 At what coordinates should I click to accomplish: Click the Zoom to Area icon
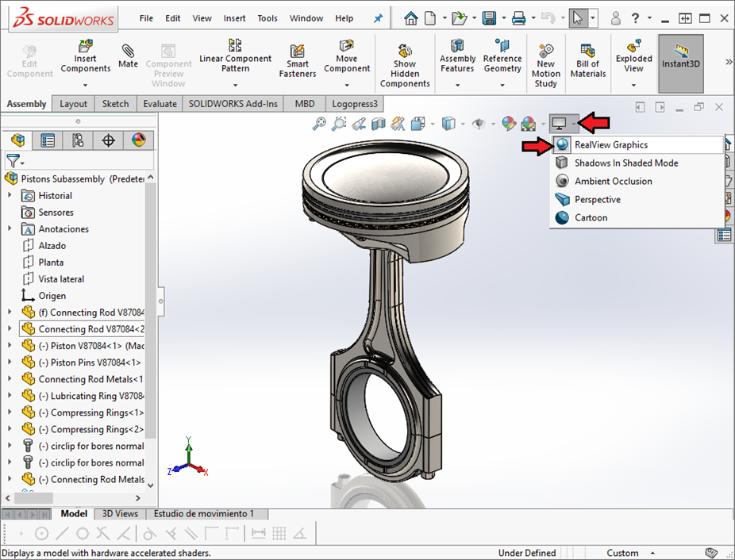click(339, 124)
